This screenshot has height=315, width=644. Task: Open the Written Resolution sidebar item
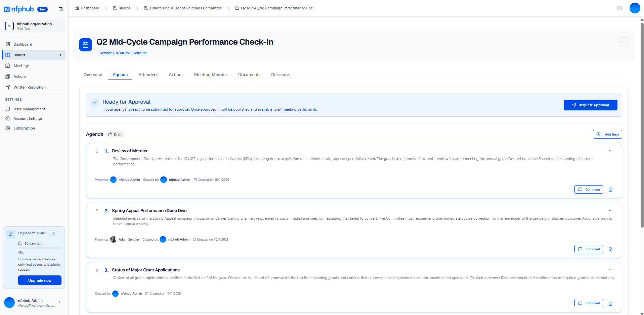[x=29, y=87]
